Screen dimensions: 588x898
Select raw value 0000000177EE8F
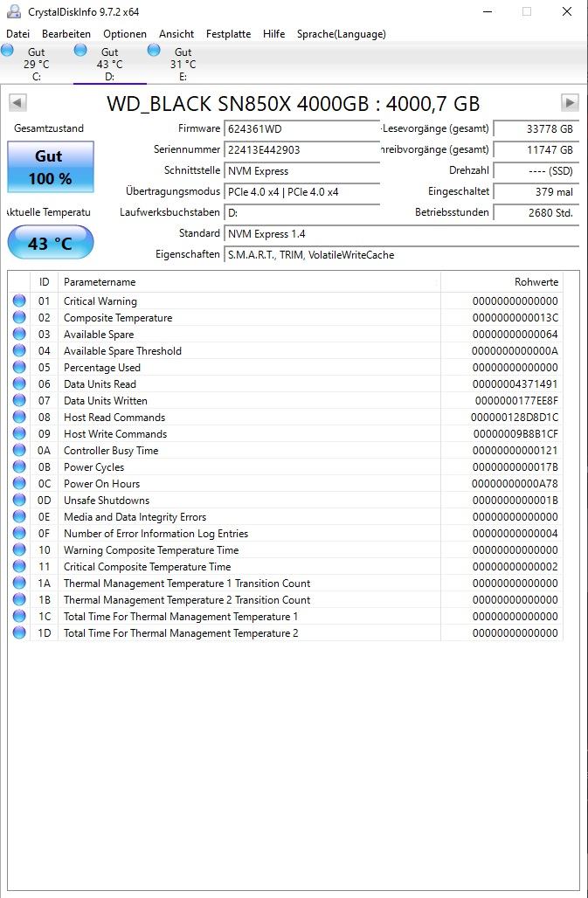[516, 401]
